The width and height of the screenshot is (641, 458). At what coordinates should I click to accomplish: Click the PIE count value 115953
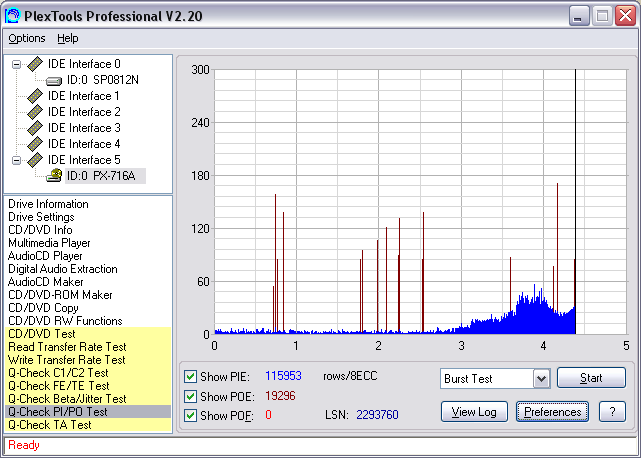[283, 376]
